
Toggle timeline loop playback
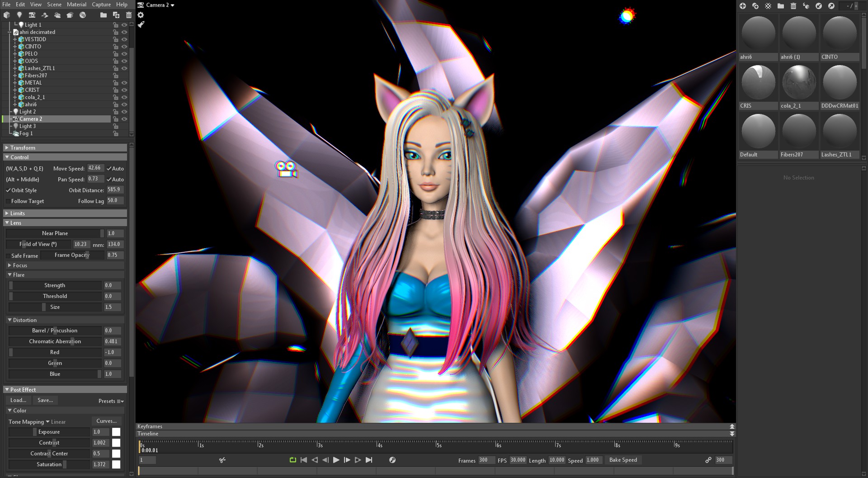pos(293,460)
